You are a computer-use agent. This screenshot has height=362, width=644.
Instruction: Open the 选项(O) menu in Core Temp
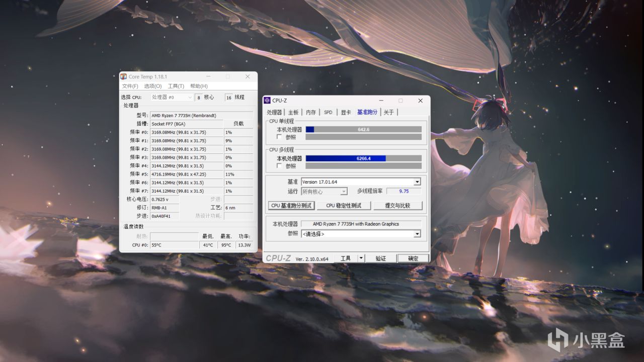153,86
